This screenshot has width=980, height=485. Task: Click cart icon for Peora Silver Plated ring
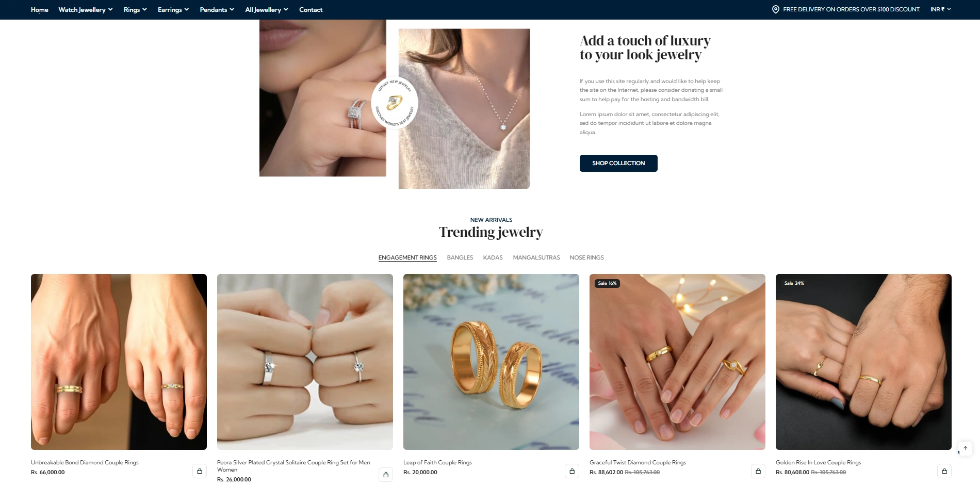pyautogui.click(x=386, y=475)
